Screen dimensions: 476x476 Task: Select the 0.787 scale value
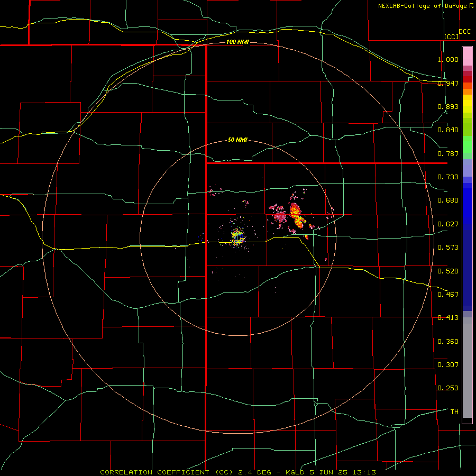pyautogui.click(x=448, y=153)
